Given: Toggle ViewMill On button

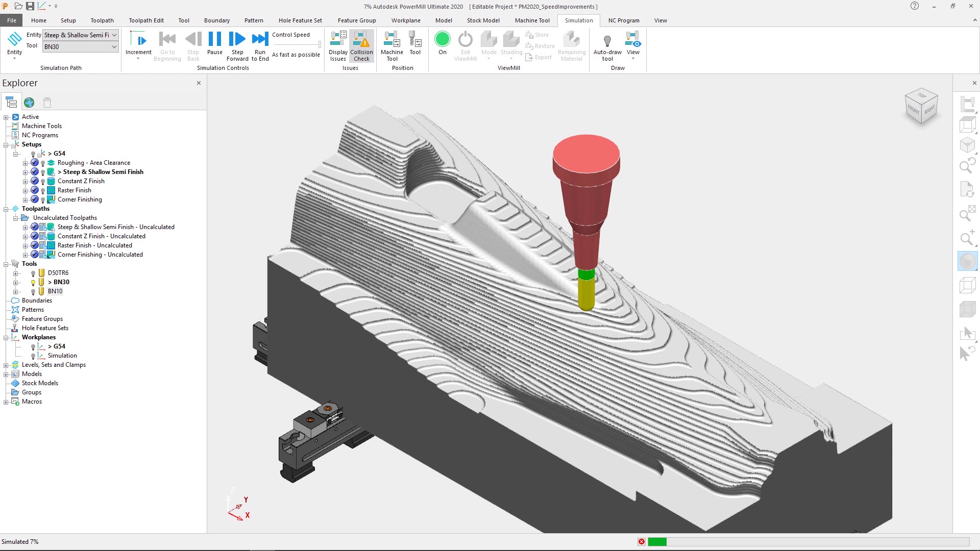Looking at the screenshot, I should tap(443, 43).
